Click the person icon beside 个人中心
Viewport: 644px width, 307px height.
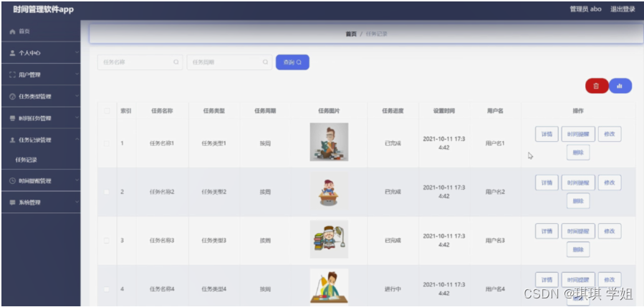click(12, 53)
